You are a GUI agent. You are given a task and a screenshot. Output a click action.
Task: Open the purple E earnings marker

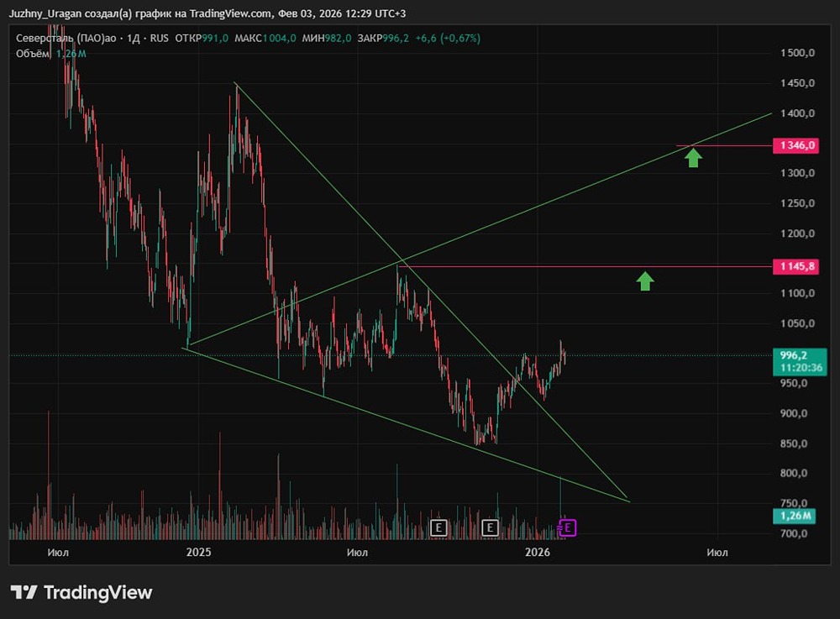[567, 528]
